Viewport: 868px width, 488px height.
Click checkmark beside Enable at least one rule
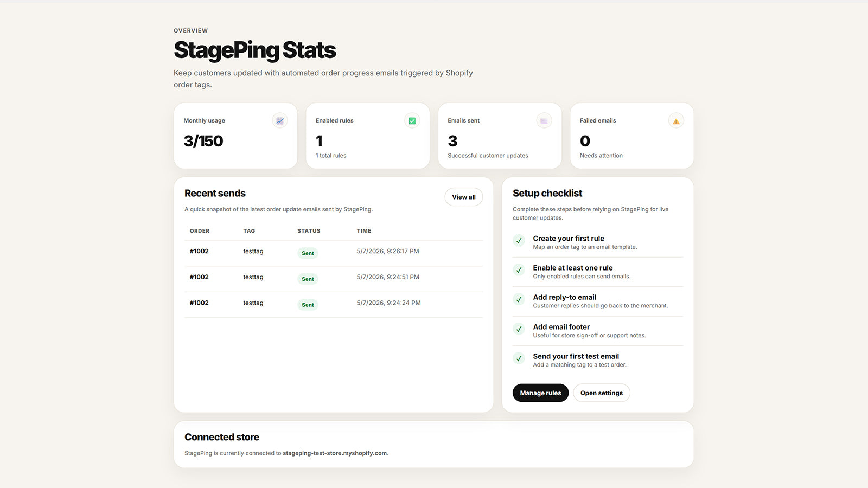coord(519,270)
